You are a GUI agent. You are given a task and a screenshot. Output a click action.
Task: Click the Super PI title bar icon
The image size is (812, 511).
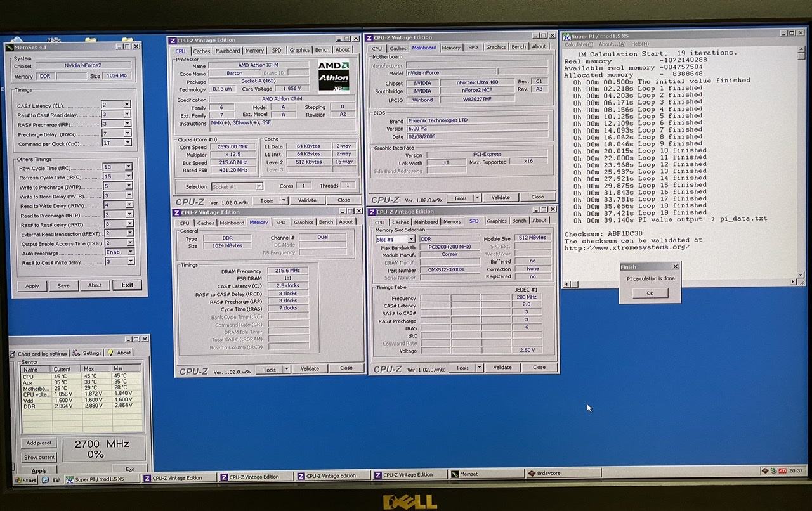pos(566,37)
